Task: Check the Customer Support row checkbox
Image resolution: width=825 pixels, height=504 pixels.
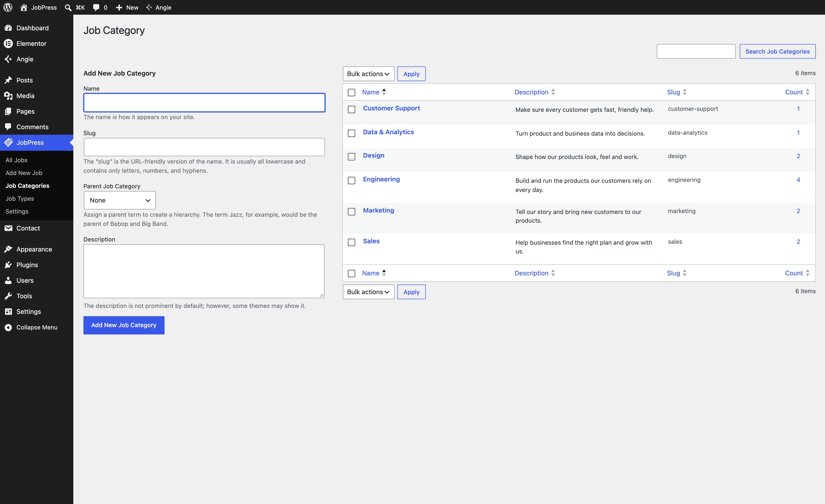Action: pyautogui.click(x=352, y=110)
